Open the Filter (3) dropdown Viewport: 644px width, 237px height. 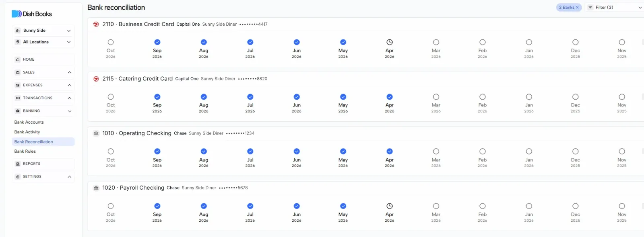coord(615,7)
